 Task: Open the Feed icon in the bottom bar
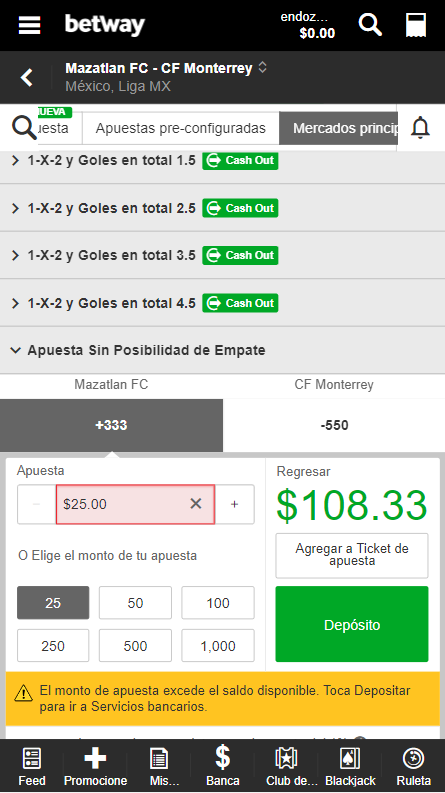coord(32,767)
